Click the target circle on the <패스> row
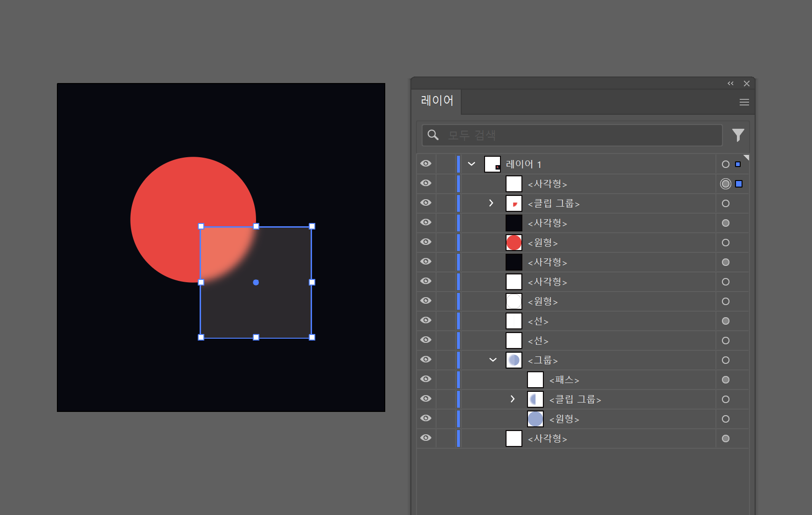812x515 pixels. coord(726,380)
